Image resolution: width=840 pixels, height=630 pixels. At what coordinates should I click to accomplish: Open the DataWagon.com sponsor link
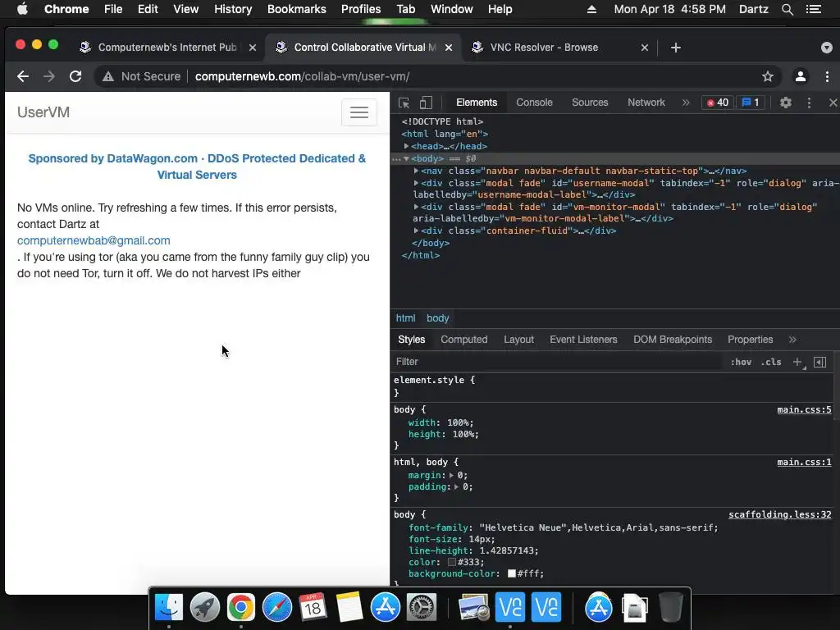click(x=197, y=167)
